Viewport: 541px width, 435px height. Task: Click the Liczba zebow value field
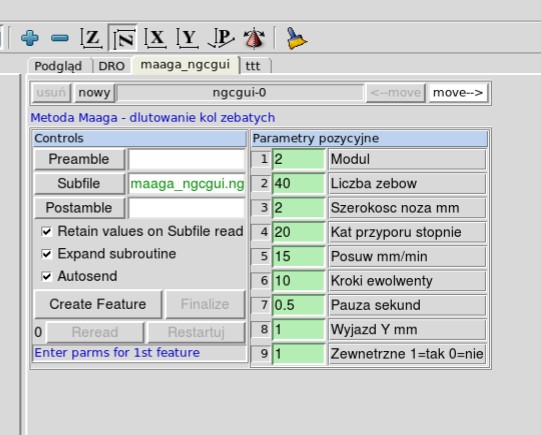pos(298,184)
